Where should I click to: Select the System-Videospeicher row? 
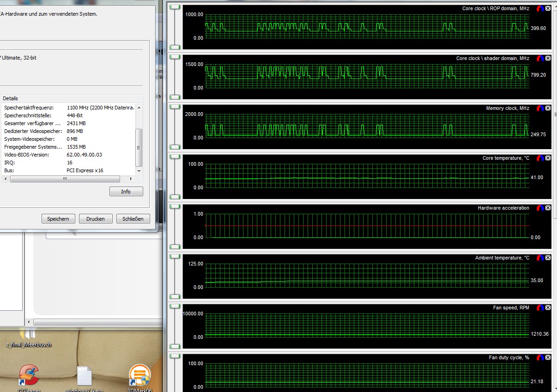click(68, 139)
